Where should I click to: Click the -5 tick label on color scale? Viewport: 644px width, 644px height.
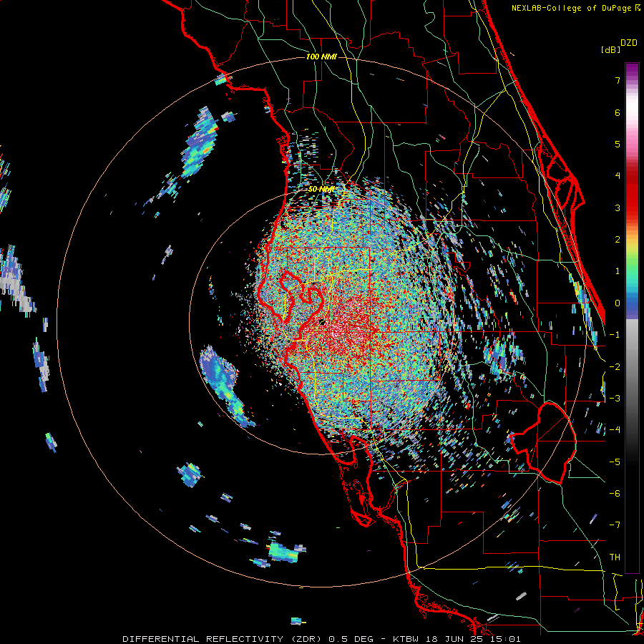pos(615,462)
